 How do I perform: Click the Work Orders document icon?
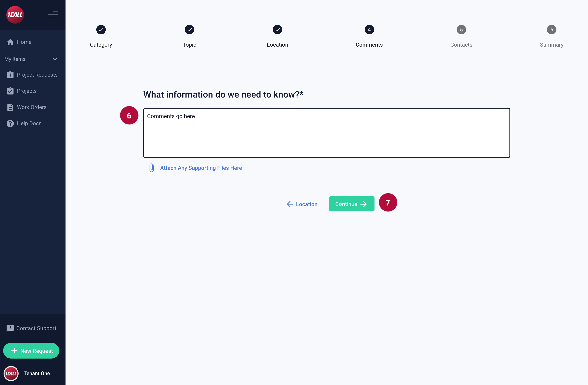[10, 107]
